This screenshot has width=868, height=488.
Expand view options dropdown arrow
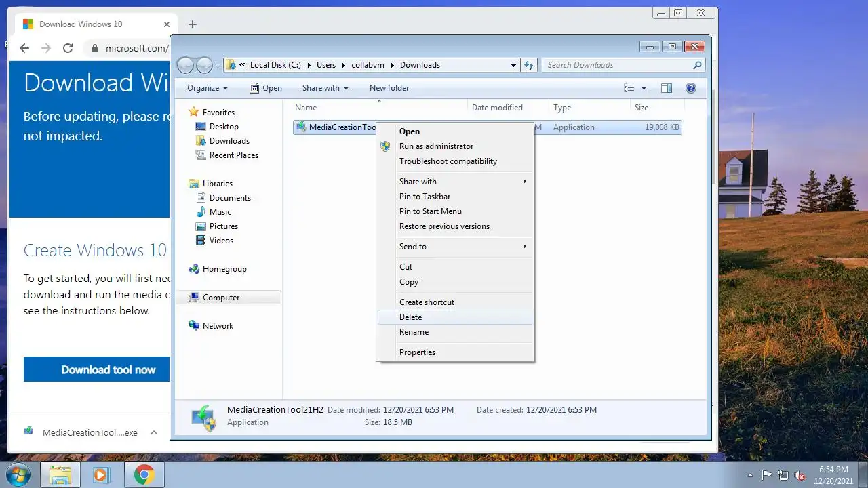644,88
